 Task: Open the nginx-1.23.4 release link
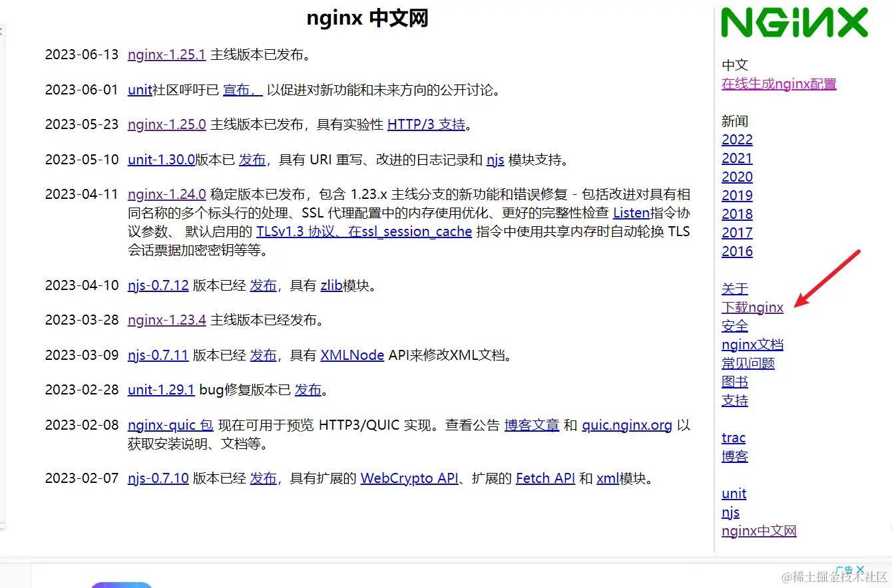166,320
